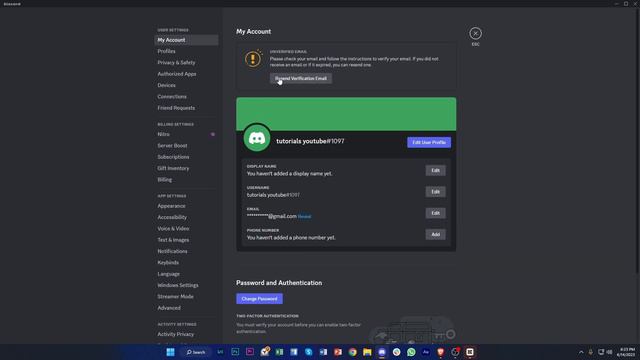The width and height of the screenshot is (640, 360).
Task: Click the settings page scrollbar
Action: pos(638,141)
